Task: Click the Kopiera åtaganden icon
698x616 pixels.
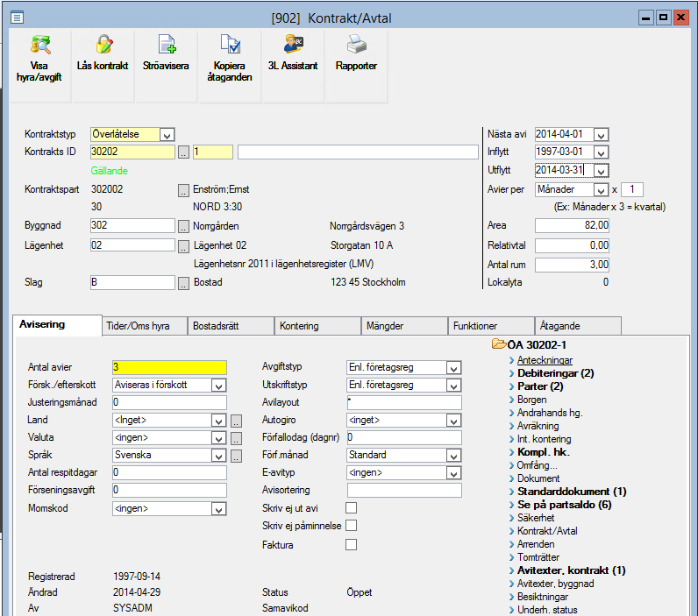Action: (231, 45)
